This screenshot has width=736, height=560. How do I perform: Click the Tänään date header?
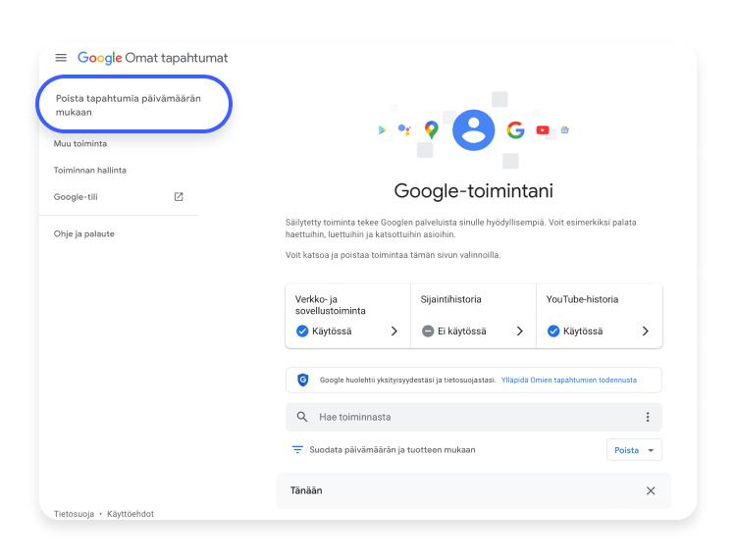click(306, 490)
